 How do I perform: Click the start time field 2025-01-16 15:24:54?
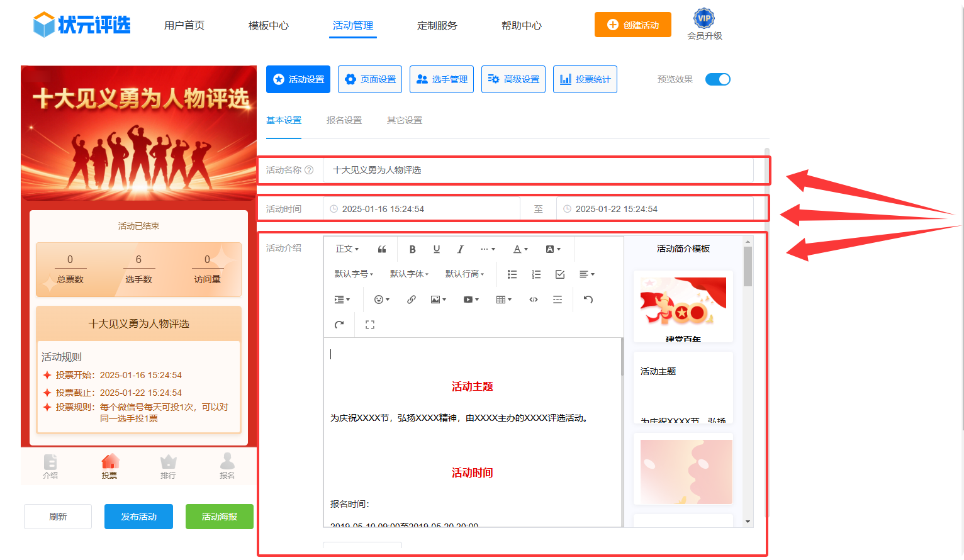(x=422, y=209)
